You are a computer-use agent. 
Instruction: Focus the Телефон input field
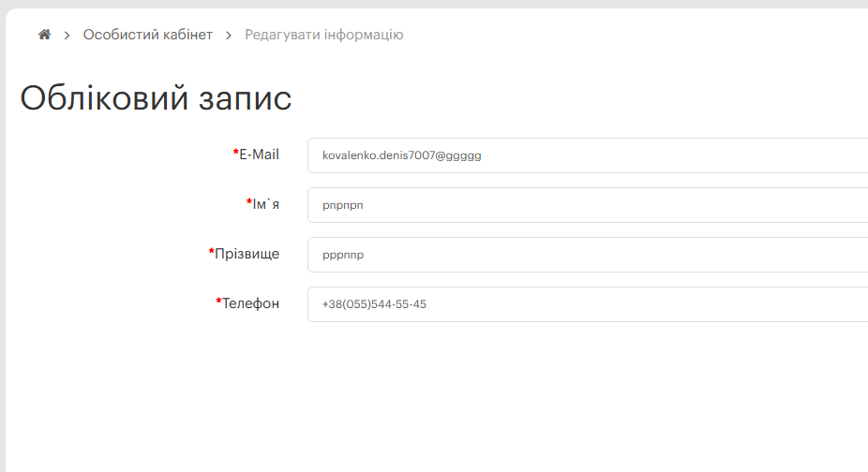pyautogui.click(x=587, y=304)
